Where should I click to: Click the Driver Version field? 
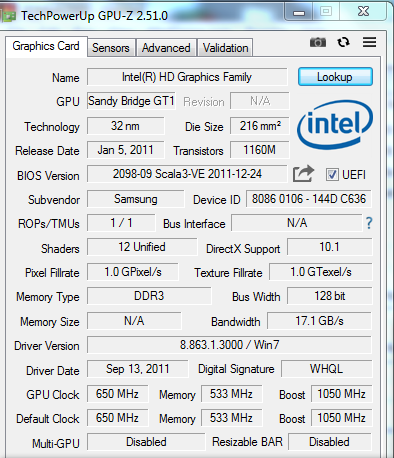229,345
